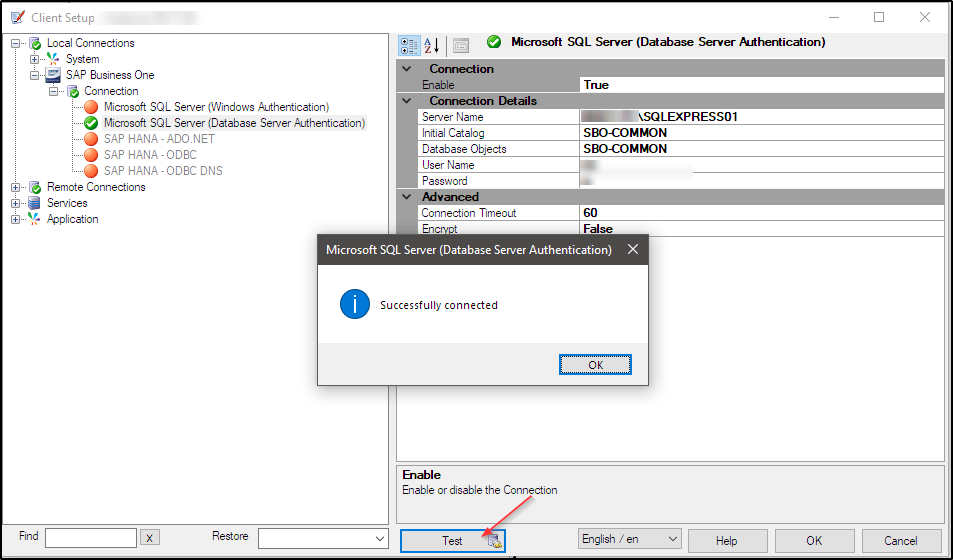The height and width of the screenshot is (560, 953).
Task: Collapse the Connection Details category
Action: point(407,101)
